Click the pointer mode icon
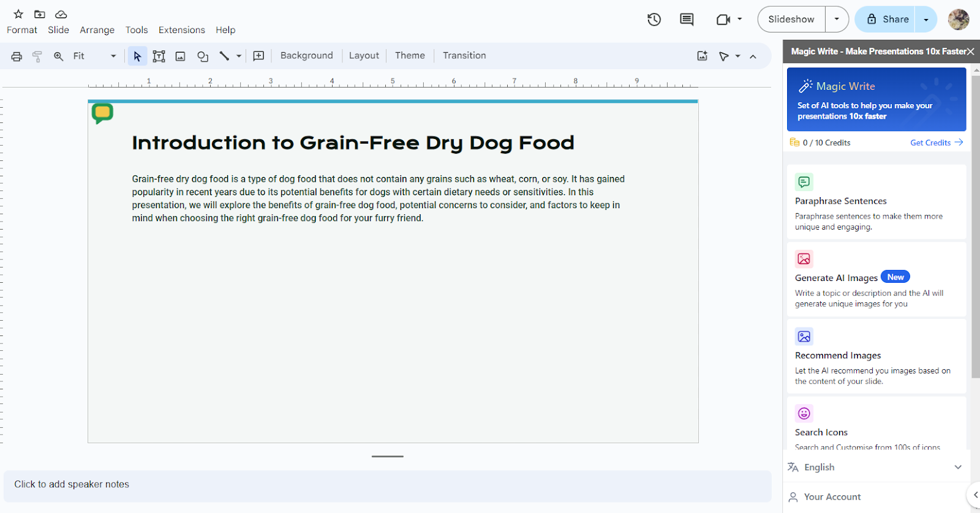Screen dimensions: 980x513 pos(724,56)
